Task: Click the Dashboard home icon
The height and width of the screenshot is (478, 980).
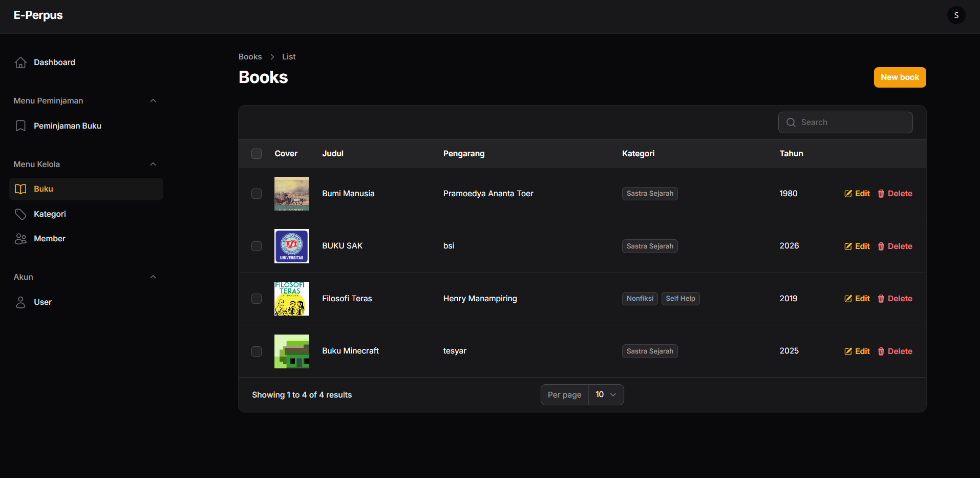Action: click(20, 63)
